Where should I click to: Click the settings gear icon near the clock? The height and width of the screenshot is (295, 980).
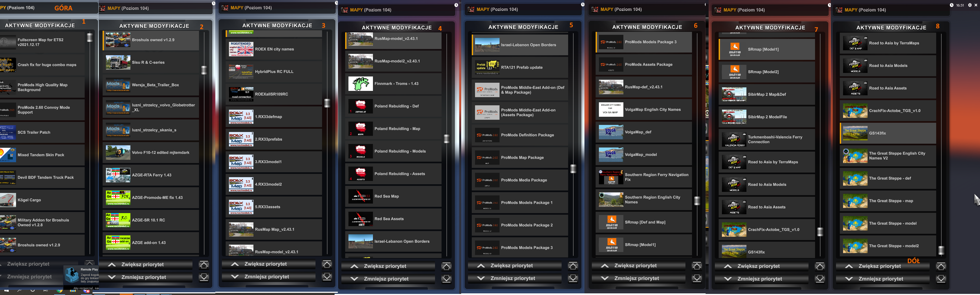pyautogui.click(x=970, y=5)
